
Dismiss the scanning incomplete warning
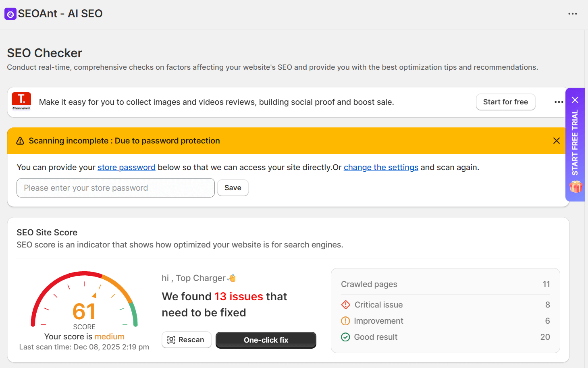click(x=557, y=141)
